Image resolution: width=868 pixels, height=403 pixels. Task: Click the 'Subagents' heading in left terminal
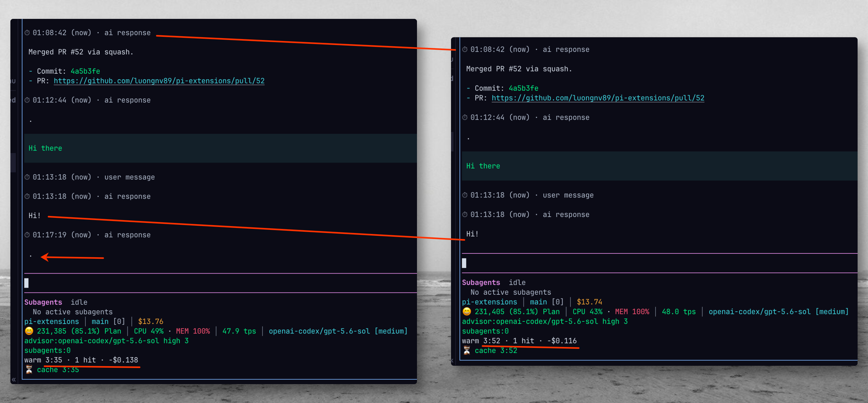(43, 302)
